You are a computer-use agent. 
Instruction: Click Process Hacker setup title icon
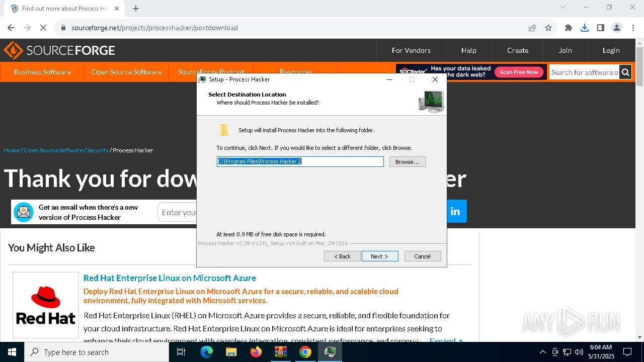tap(202, 79)
